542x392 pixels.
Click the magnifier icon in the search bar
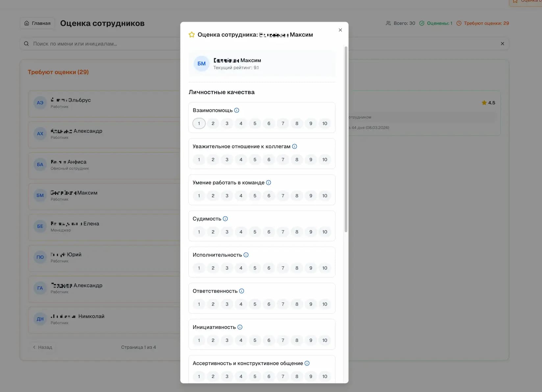pos(26,43)
